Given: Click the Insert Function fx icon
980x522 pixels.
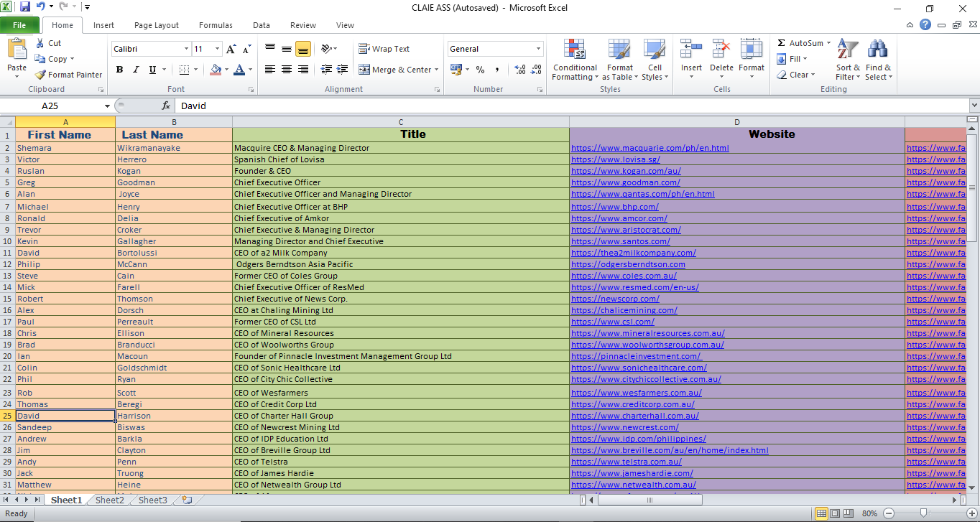Looking at the screenshot, I should [x=166, y=106].
